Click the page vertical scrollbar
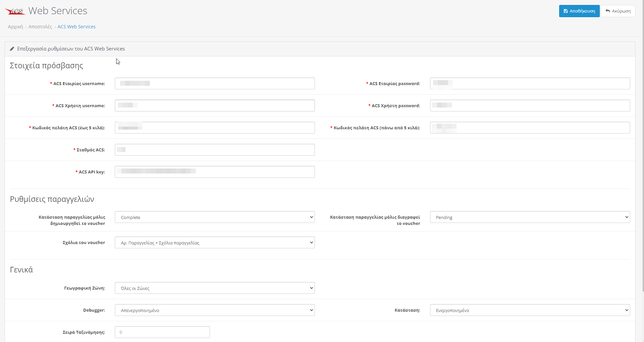The width and height of the screenshot is (644, 342). [643, 145]
